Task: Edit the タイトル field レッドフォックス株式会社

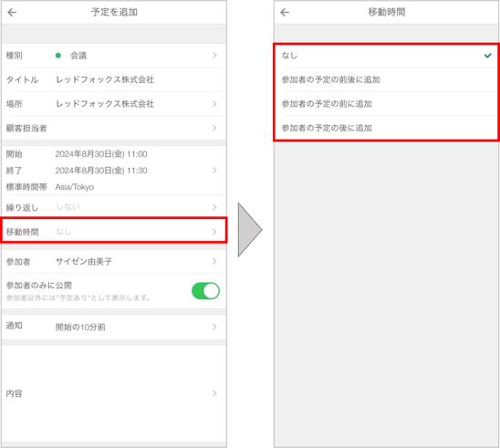Action: 105,79
